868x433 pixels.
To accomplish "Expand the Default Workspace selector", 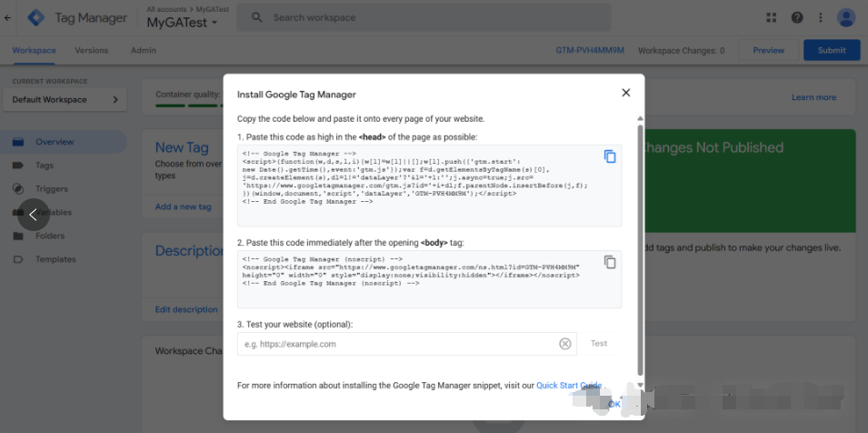I will 65,100.
